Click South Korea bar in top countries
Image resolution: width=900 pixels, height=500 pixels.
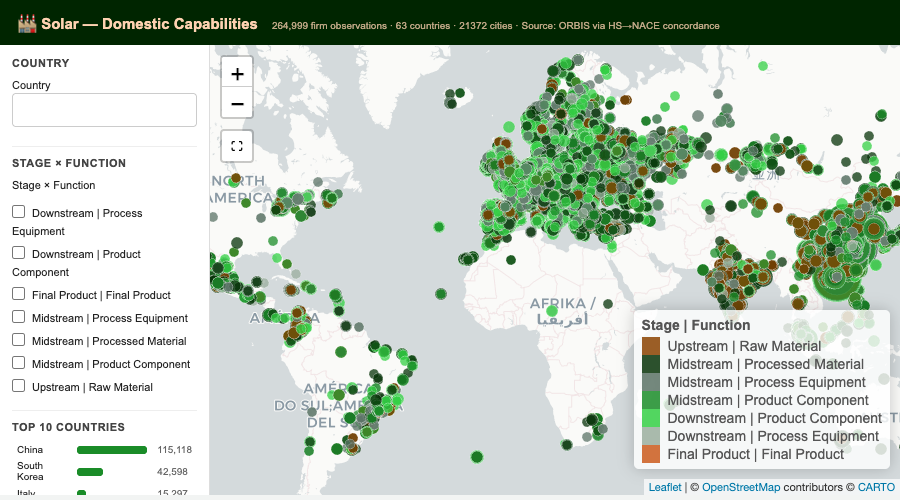(90, 472)
